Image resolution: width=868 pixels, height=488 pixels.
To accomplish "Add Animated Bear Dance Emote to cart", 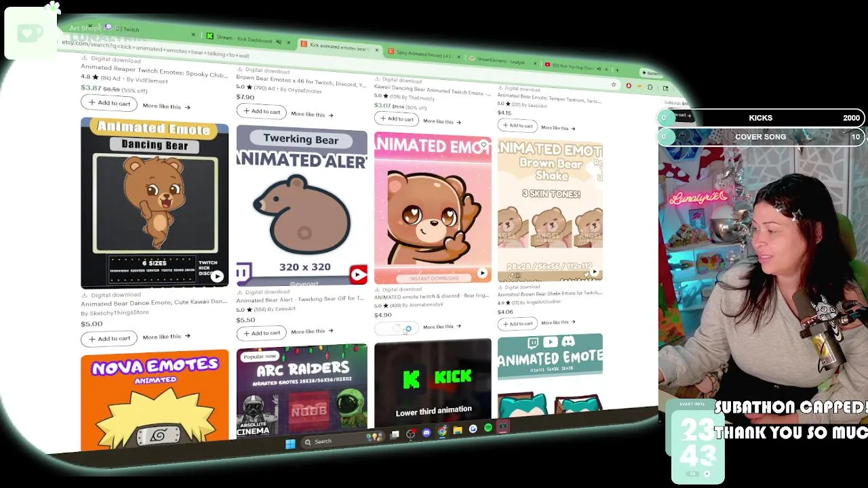I will 109,338.
